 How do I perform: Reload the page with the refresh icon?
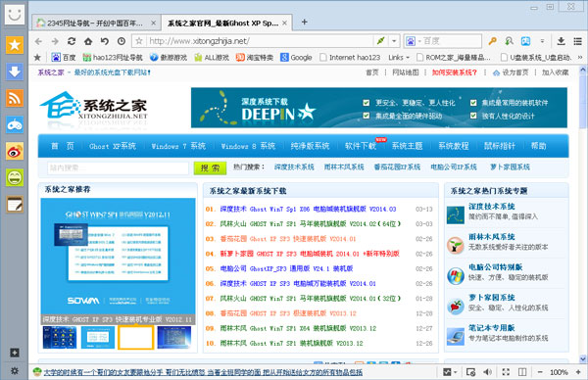tap(72, 41)
